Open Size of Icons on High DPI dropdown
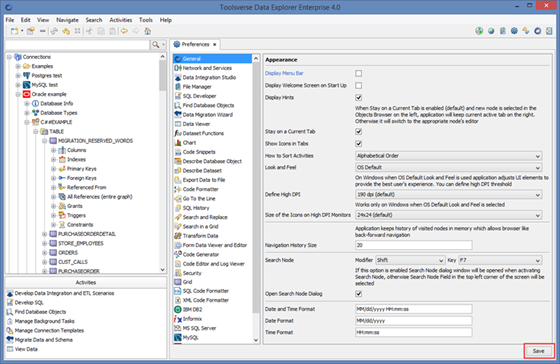 [449, 215]
